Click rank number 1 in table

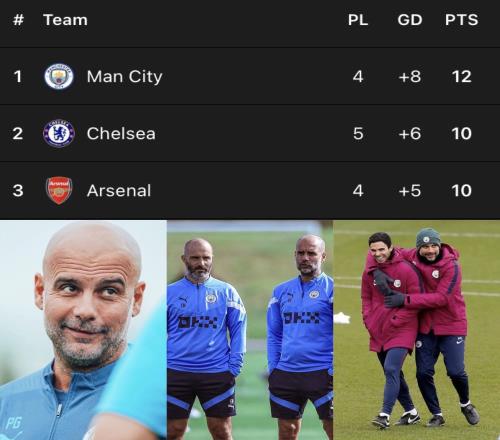(18, 77)
